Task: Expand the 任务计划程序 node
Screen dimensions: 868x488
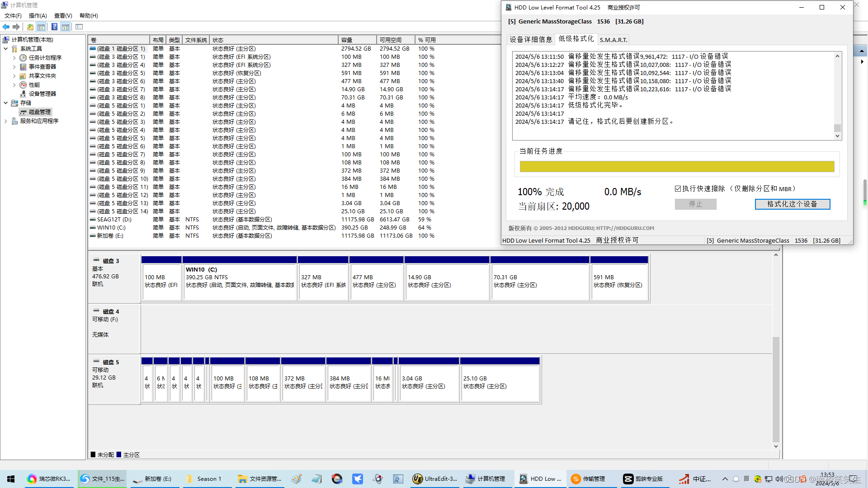Action: [14, 57]
